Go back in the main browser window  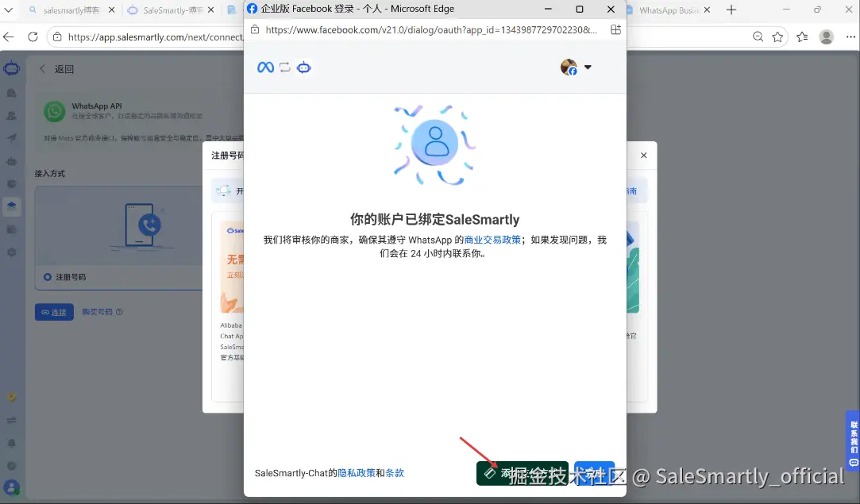[x=9, y=37]
